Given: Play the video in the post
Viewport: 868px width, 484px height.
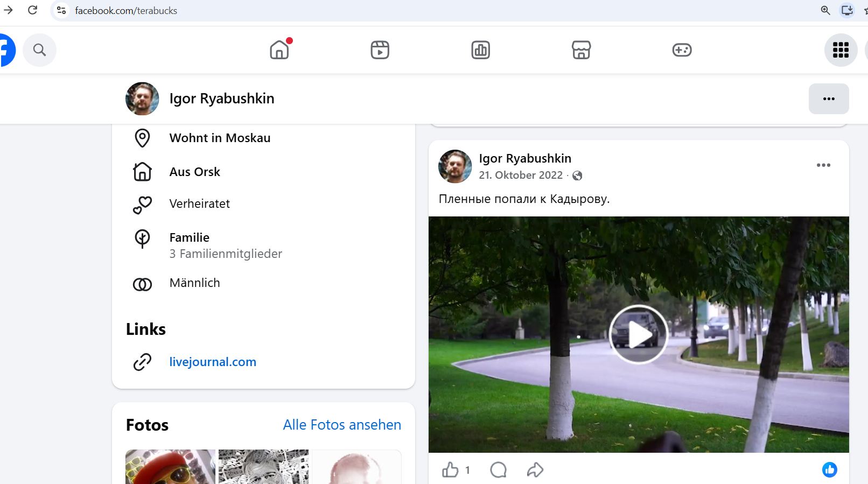Looking at the screenshot, I should [638, 334].
